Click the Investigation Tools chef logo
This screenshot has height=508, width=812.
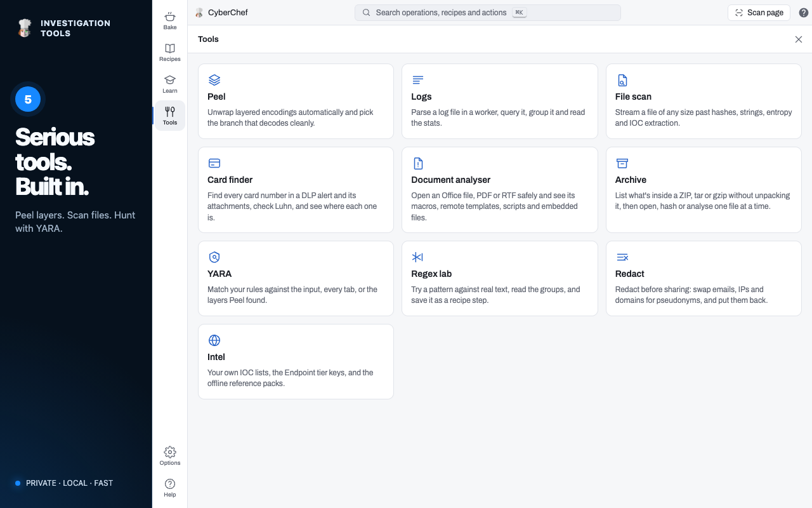pyautogui.click(x=25, y=28)
